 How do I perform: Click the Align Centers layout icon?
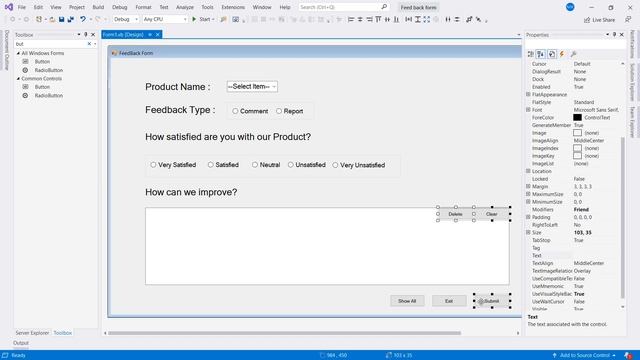[x=360, y=19]
